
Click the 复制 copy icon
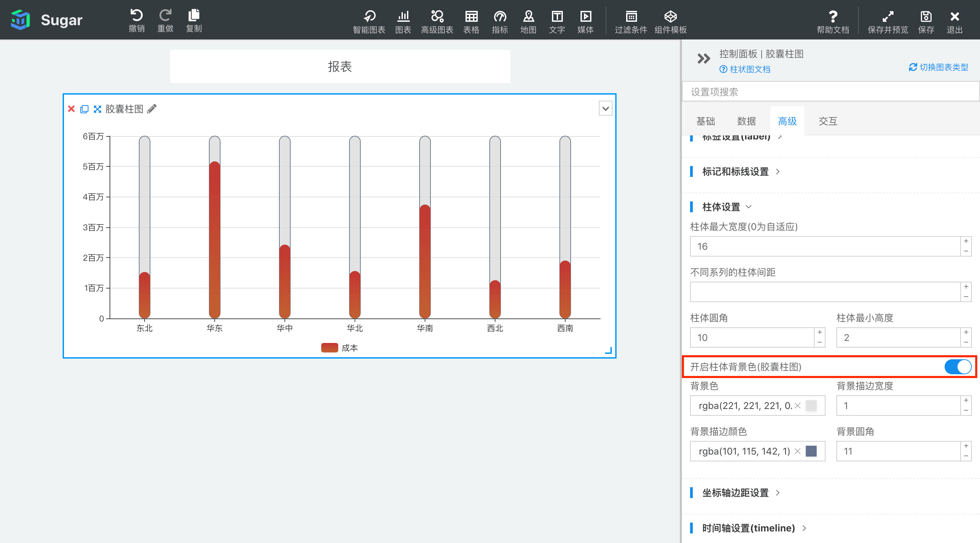(195, 14)
